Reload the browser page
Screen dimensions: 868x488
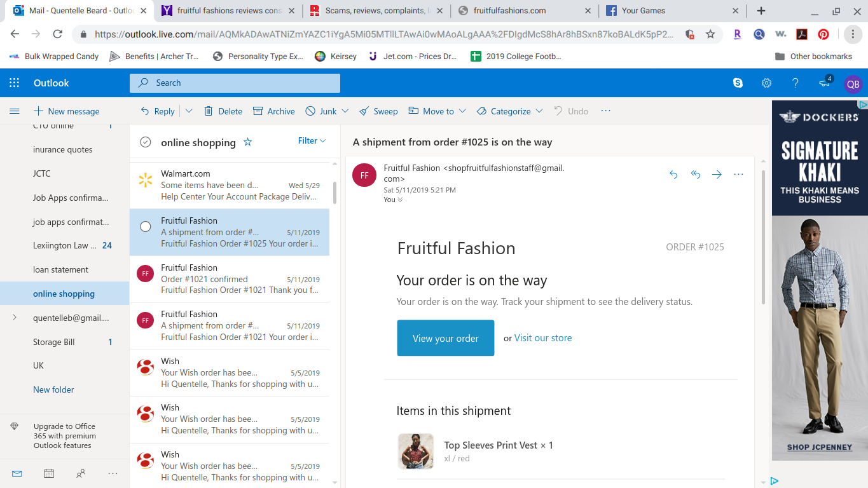57,34
